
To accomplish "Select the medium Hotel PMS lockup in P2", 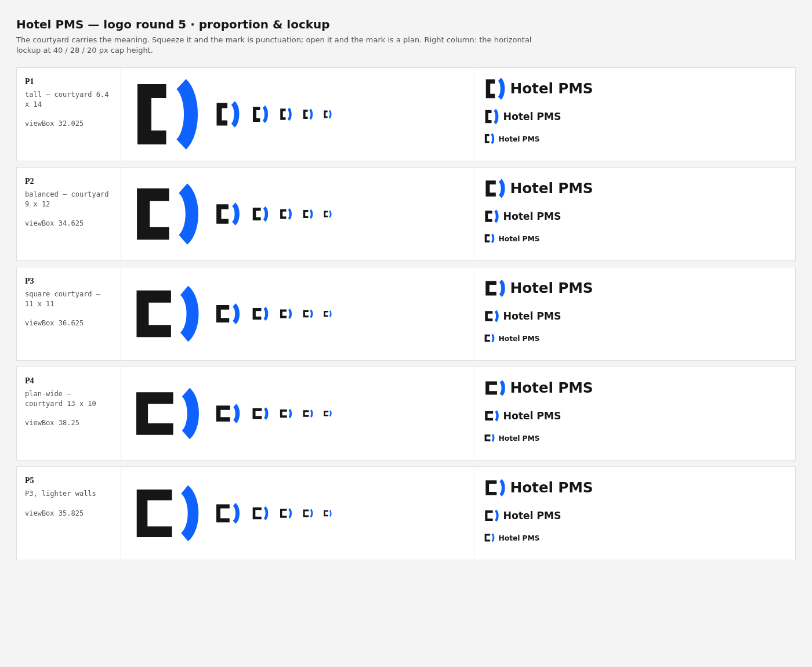I will coord(523,216).
